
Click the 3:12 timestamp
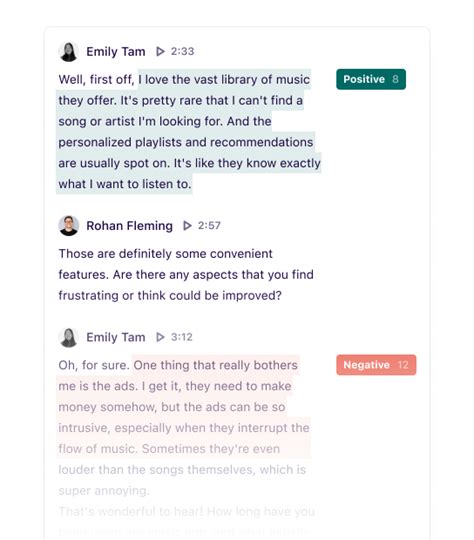(x=182, y=337)
